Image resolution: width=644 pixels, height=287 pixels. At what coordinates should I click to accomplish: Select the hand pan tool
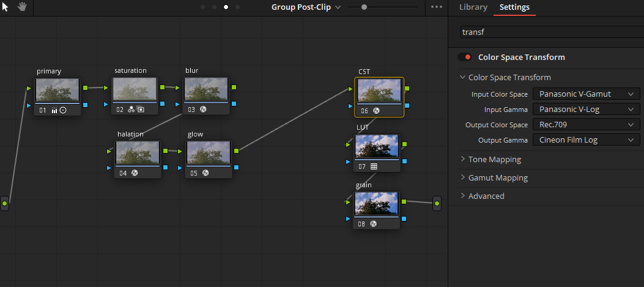(22, 7)
